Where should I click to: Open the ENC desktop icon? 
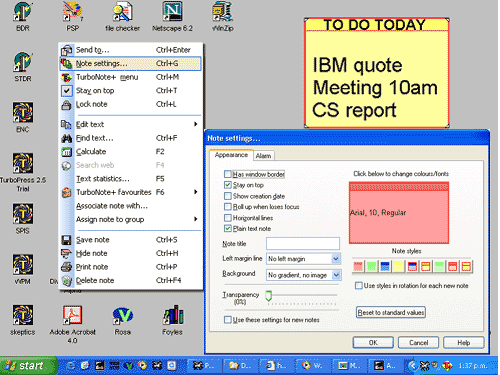pyautogui.click(x=23, y=117)
